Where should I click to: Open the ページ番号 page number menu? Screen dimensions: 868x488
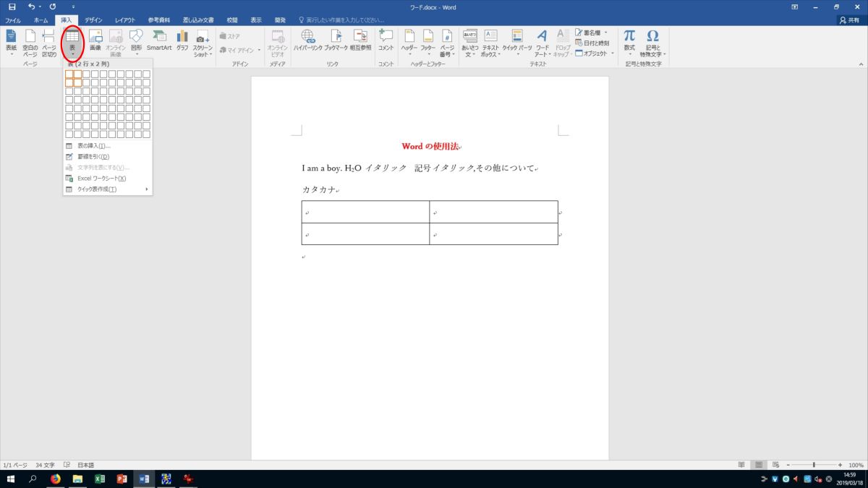click(x=447, y=43)
